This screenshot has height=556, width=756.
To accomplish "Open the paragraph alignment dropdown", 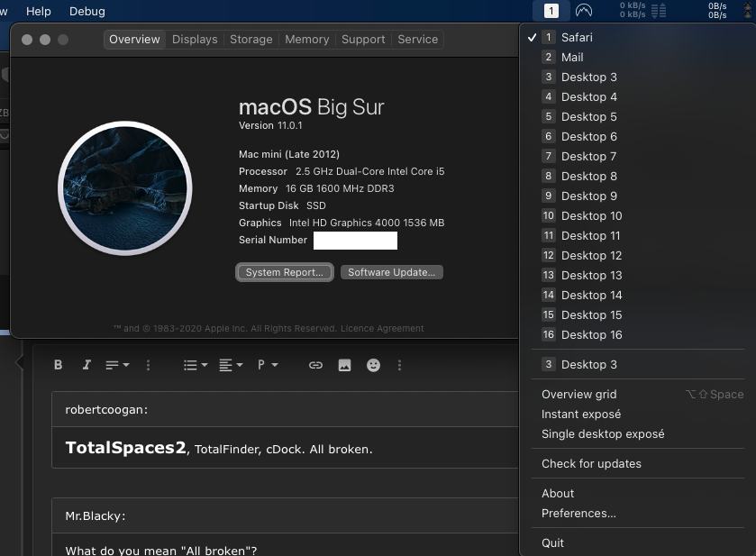I will (231, 365).
